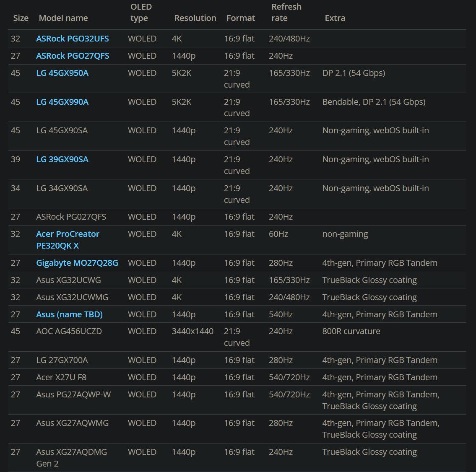This screenshot has width=476, height=472.
Task: Click the 540Hz cell in Asus (name TBD) row
Action: 281,314
